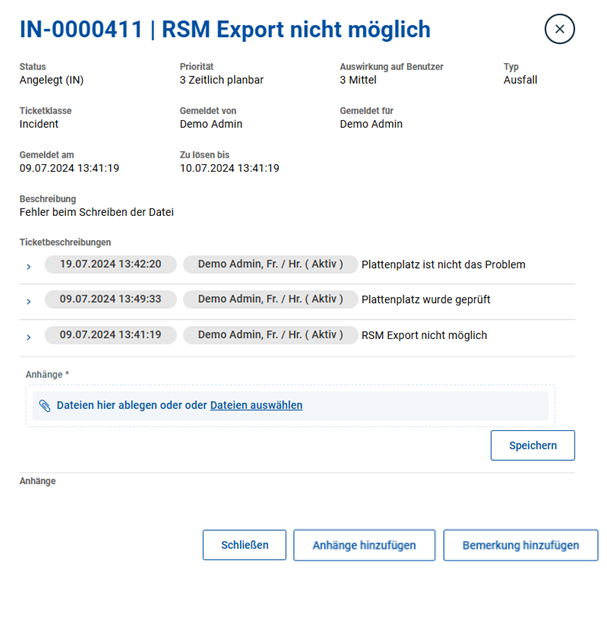The height and width of the screenshot is (643, 607).
Task: Click entry text 'RSM Export nicht möglich'
Action: click(424, 335)
